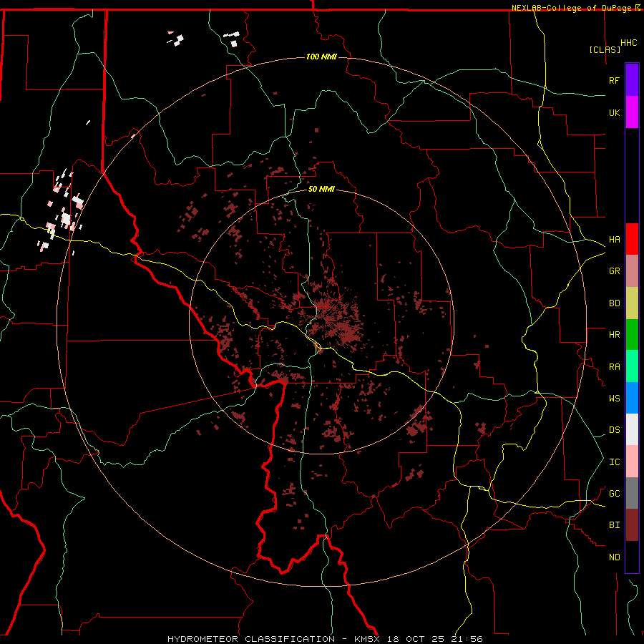
Task: Click the HA legend label
Action: (615, 240)
